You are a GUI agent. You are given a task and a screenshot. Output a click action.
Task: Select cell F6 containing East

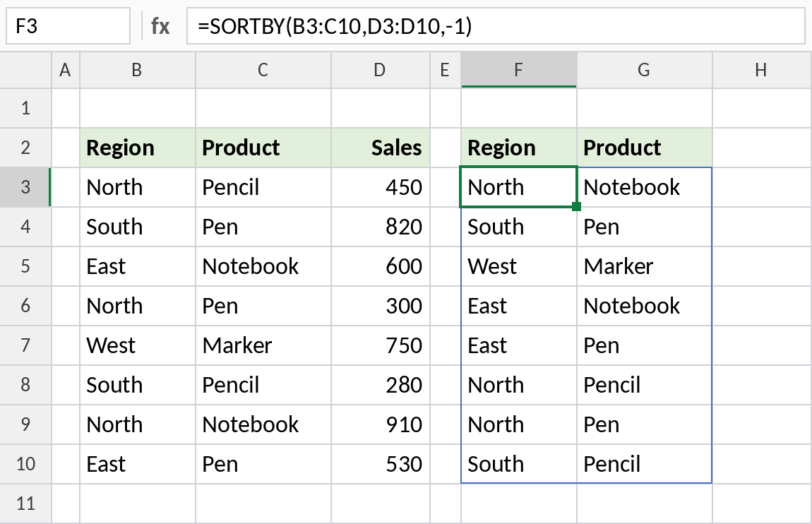(x=519, y=306)
